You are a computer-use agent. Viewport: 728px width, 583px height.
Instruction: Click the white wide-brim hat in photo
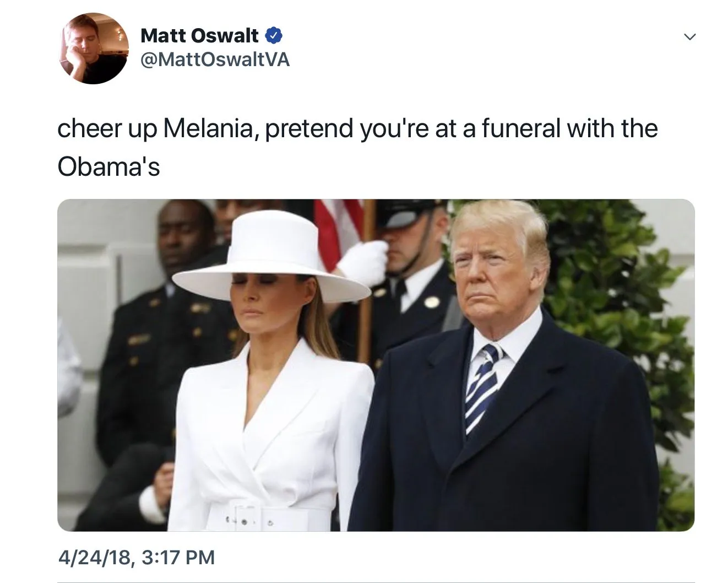click(271, 259)
